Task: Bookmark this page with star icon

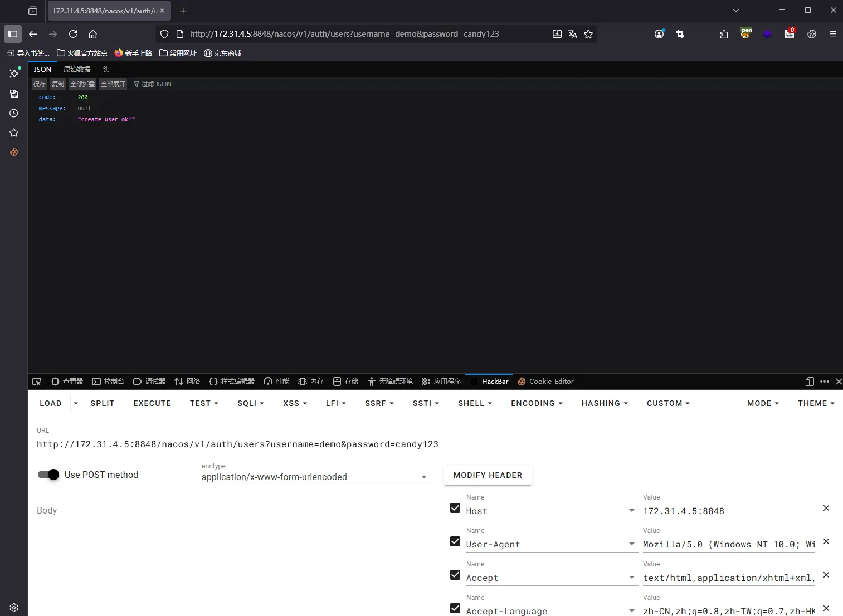Action: point(588,34)
